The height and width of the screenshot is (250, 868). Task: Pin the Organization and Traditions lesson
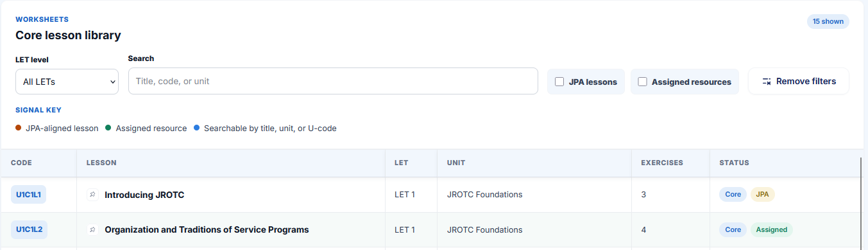(92, 229)
